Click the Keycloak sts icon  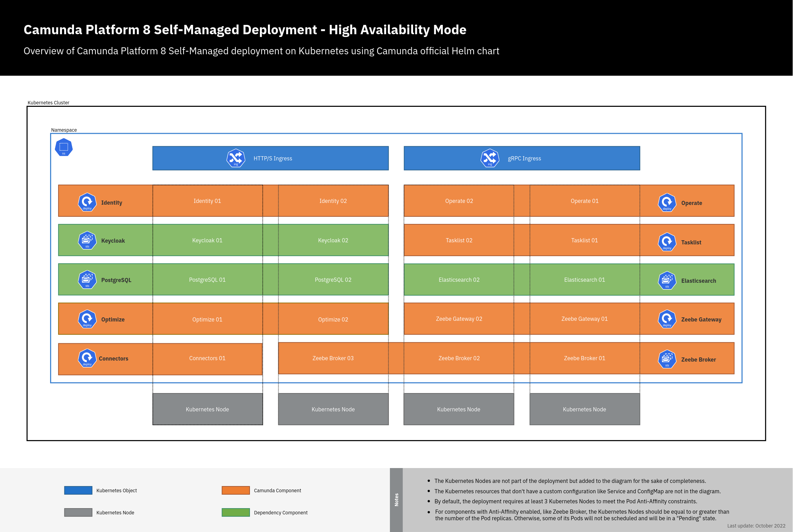[x=87, y=240]
